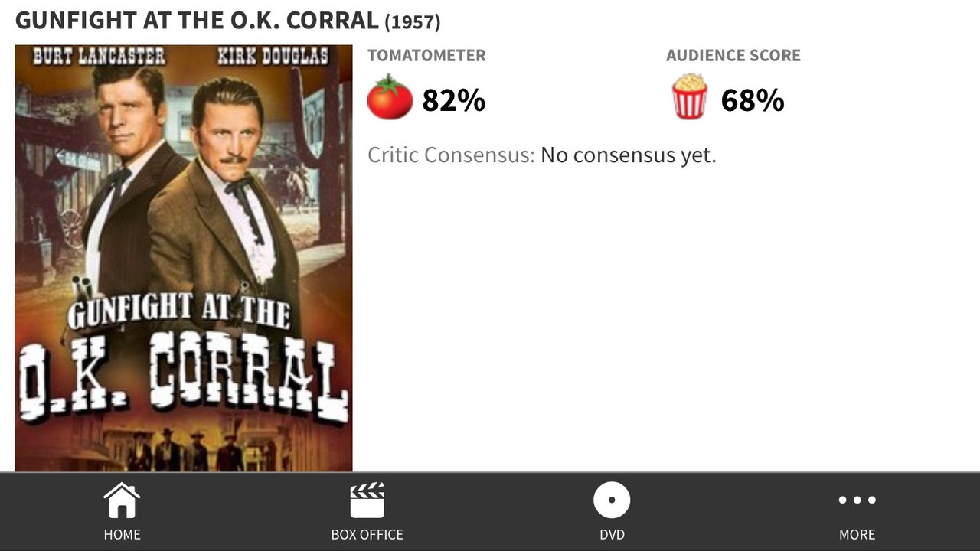Image resolution: width=980 pixels, height=551 pixels.
Task: Open the MORE tab label
Action: tap(857, 534)
